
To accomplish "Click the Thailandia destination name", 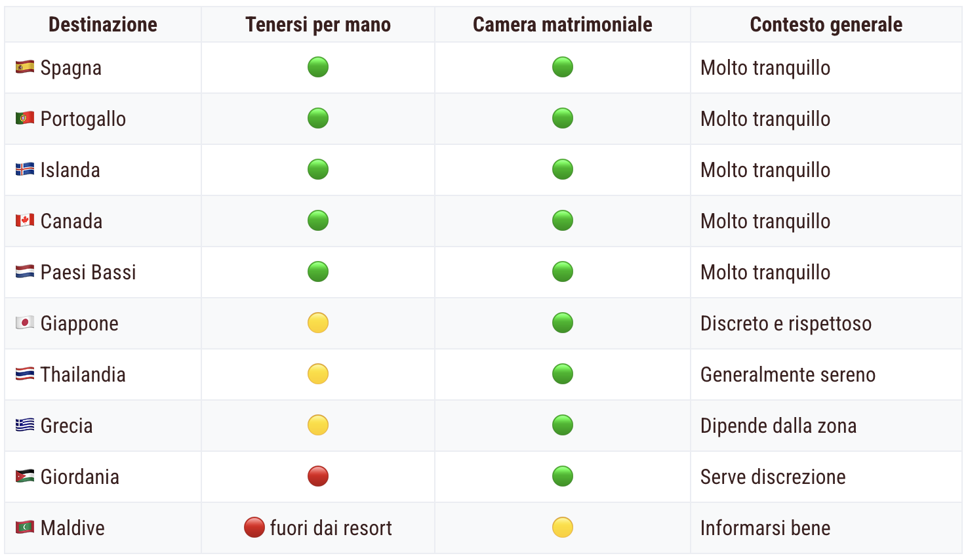I will 83,374.
